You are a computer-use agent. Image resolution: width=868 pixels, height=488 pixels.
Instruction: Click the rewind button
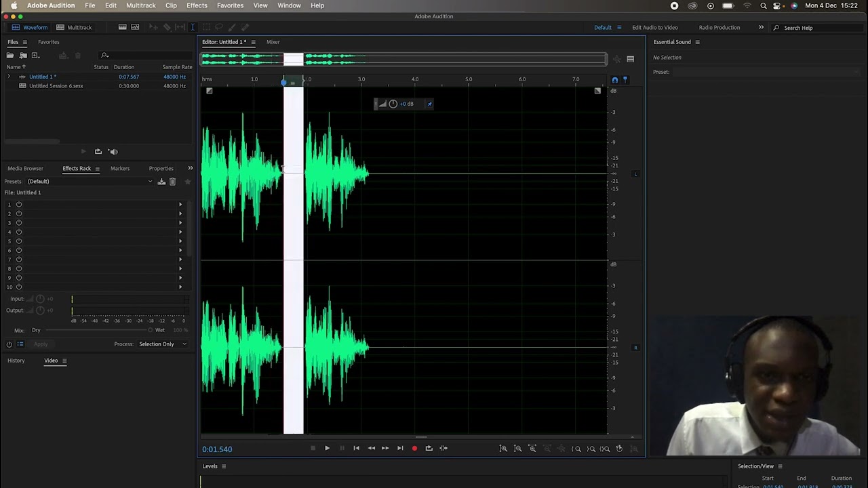tap(371, 448)
